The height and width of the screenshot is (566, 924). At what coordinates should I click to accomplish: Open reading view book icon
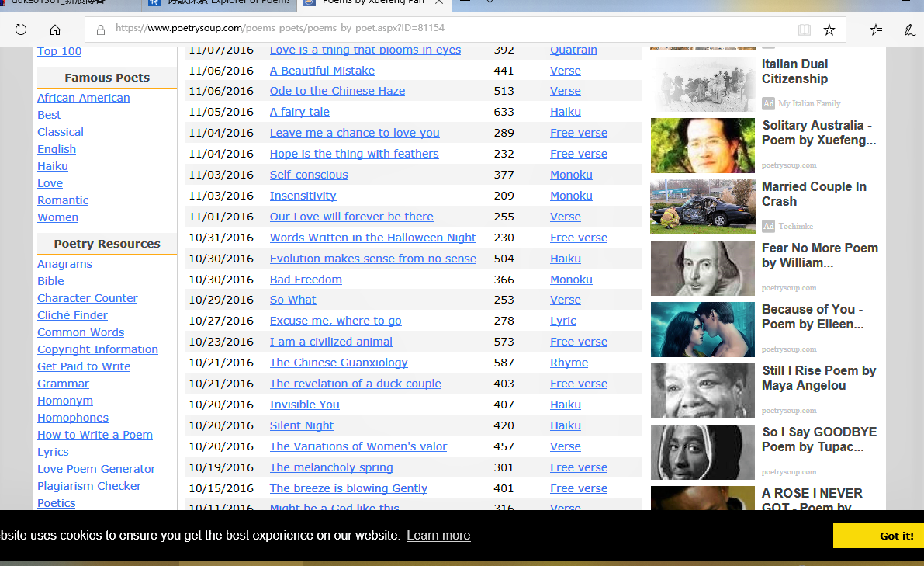point(805,30)
